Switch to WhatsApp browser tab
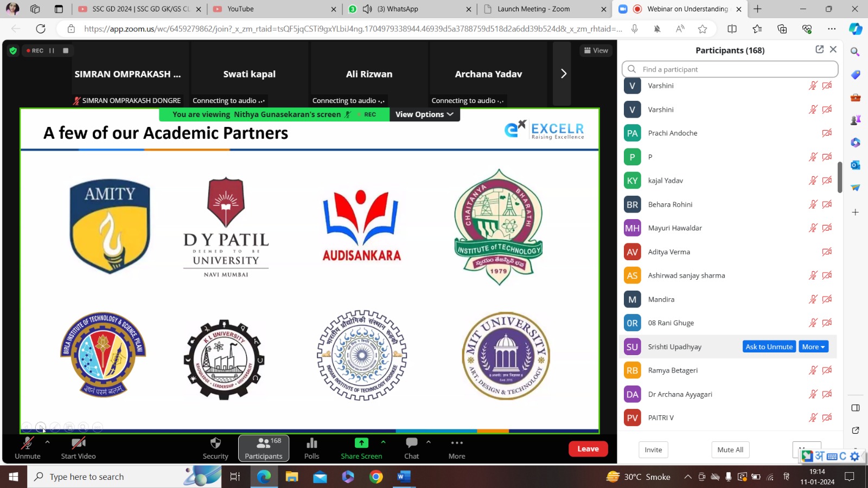 coord(410,9)
